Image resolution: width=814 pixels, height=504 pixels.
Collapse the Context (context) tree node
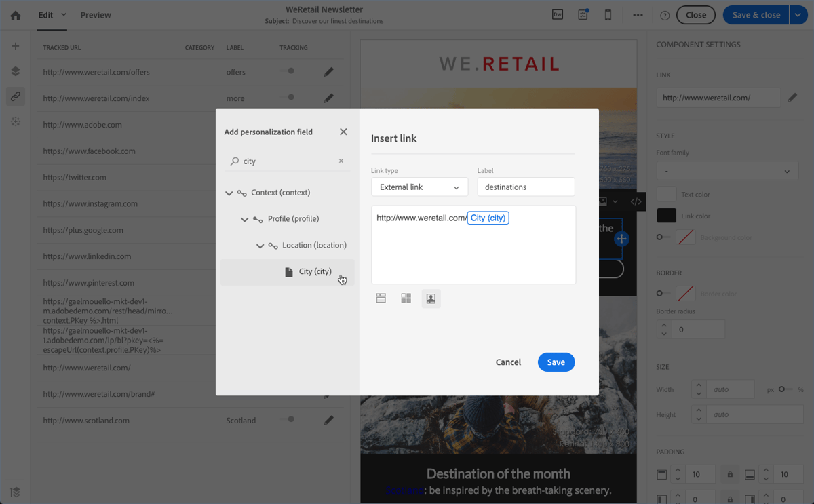[x=229, y=192]
